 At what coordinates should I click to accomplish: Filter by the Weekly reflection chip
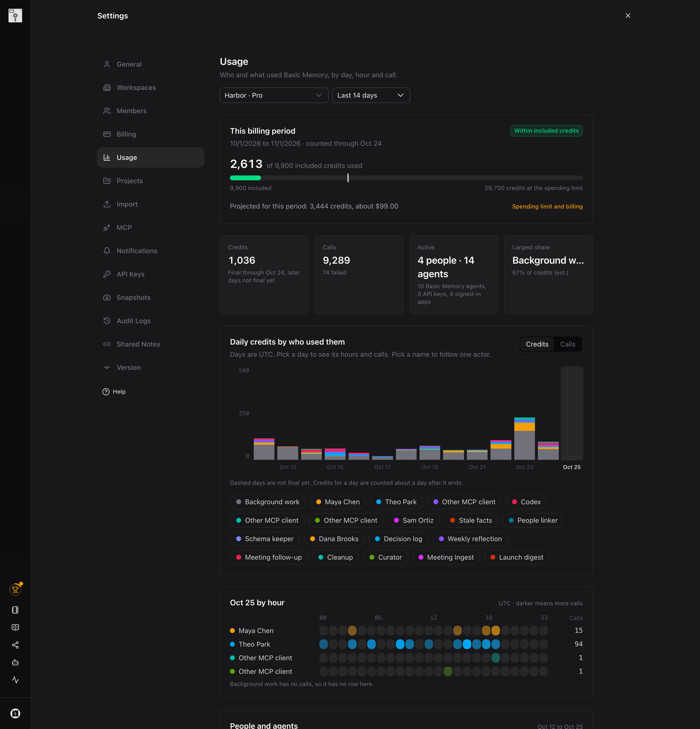click(470, 539)
